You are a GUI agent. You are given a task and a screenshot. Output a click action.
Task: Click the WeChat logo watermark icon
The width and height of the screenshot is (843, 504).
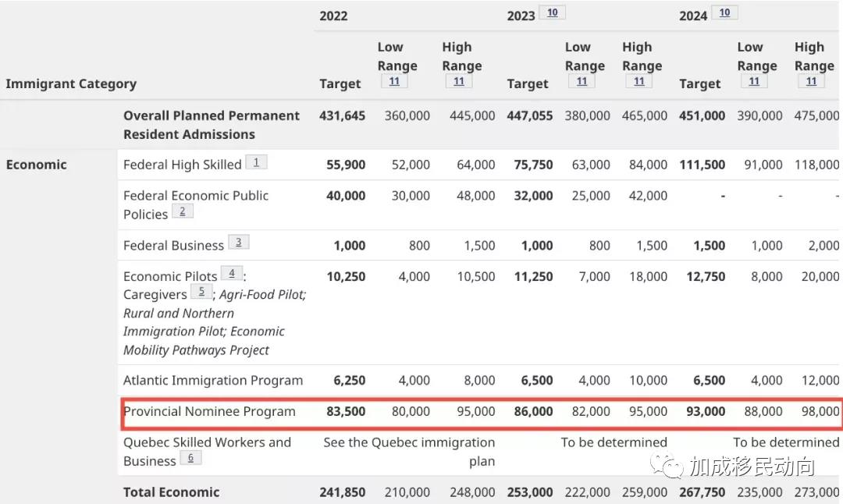[x=667, y=465]
